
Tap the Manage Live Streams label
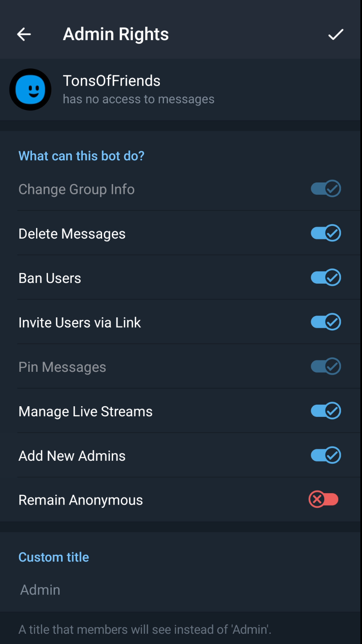[x=86, y=412]
